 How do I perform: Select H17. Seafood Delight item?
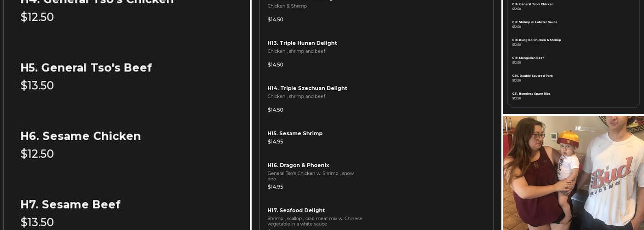click(296, 210)
